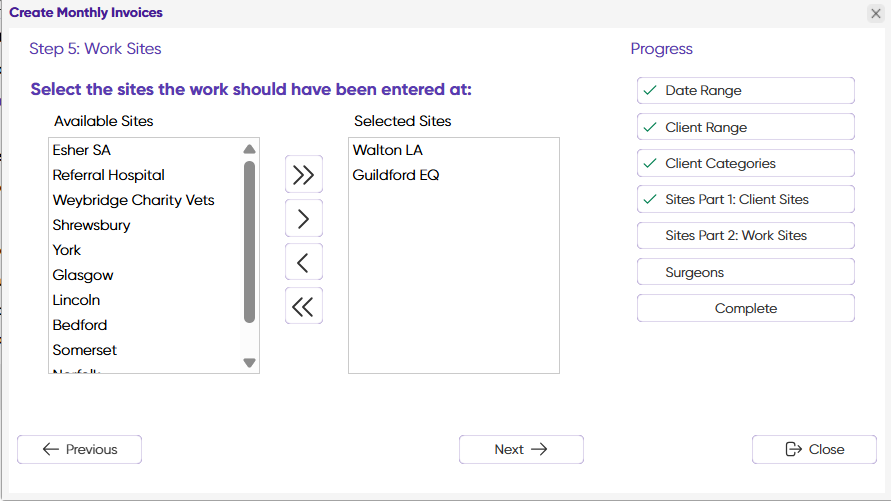Select Sites Part 2: Work Sites step
Image resolution: width=891 pixels, height=501 pixels.
[x=746, y=235]
